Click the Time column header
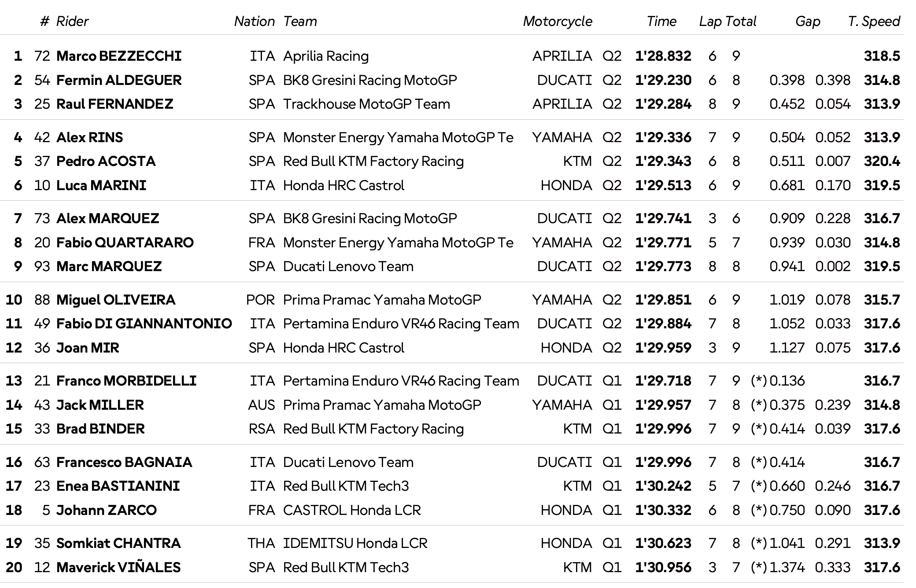Screen dimensions: 916x588 [x=661, y=21]
